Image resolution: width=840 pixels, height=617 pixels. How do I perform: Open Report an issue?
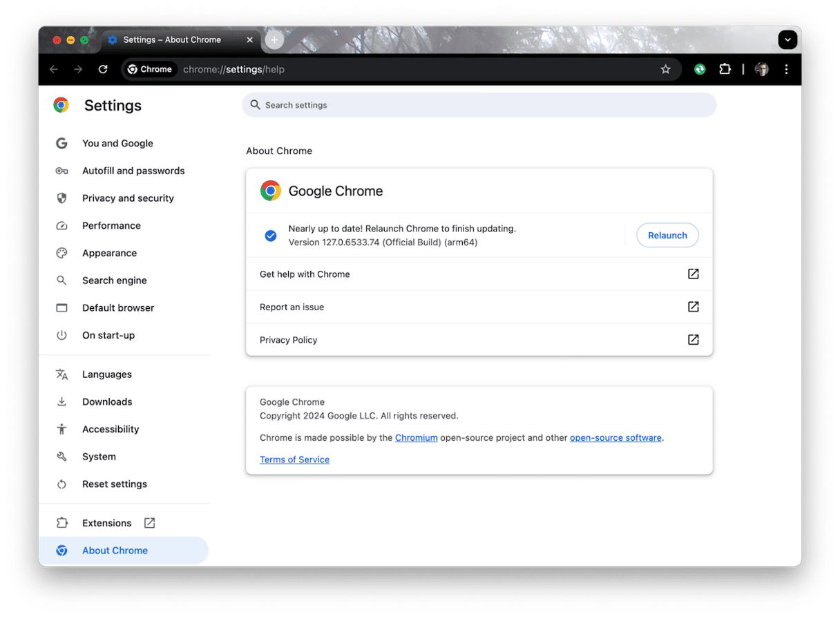(479, 307)
